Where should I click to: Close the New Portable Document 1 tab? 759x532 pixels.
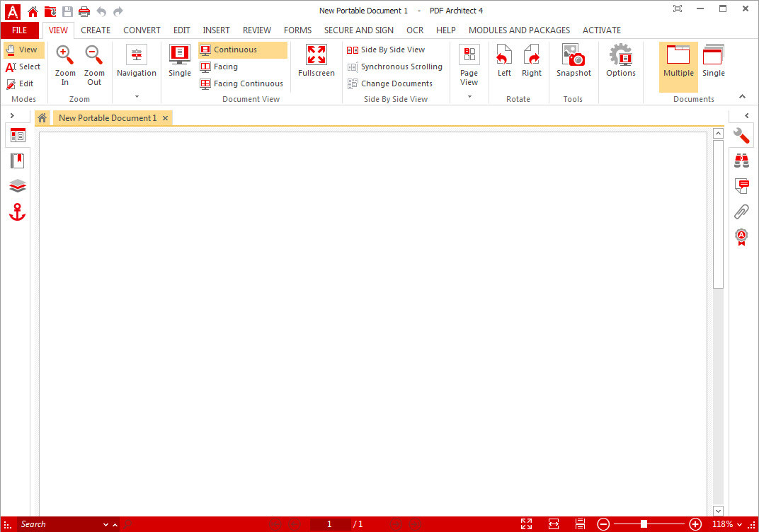[165, 118]
